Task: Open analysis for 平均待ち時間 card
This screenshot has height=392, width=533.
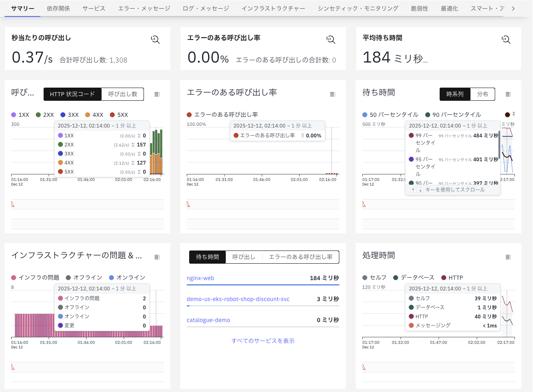Action: (506, 39)
